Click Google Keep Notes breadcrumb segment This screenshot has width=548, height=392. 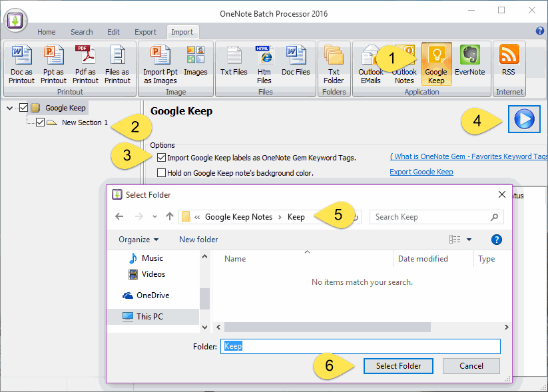(238, 217)
